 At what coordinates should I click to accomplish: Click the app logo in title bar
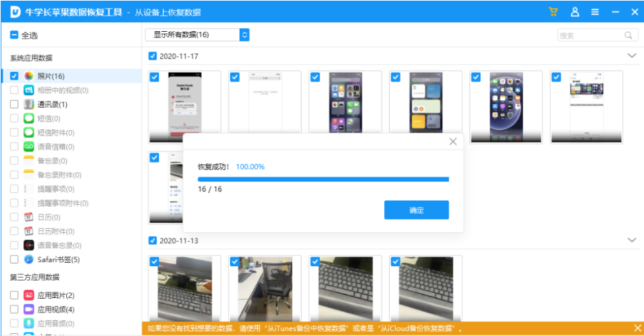[15, 12]
